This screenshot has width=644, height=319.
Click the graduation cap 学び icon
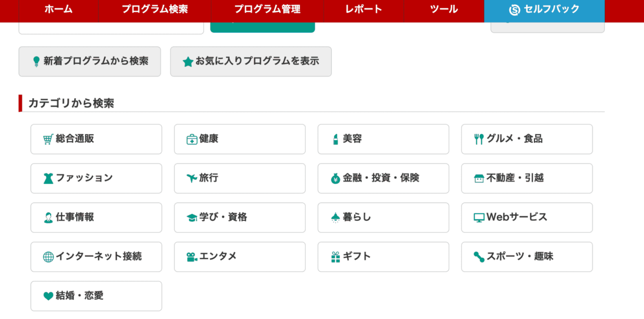point(192,218)
